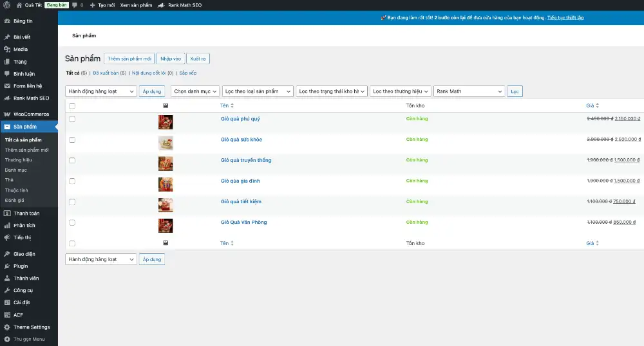
Task: Click the Form liên hệ mail icon
Action: click(7, 86)
